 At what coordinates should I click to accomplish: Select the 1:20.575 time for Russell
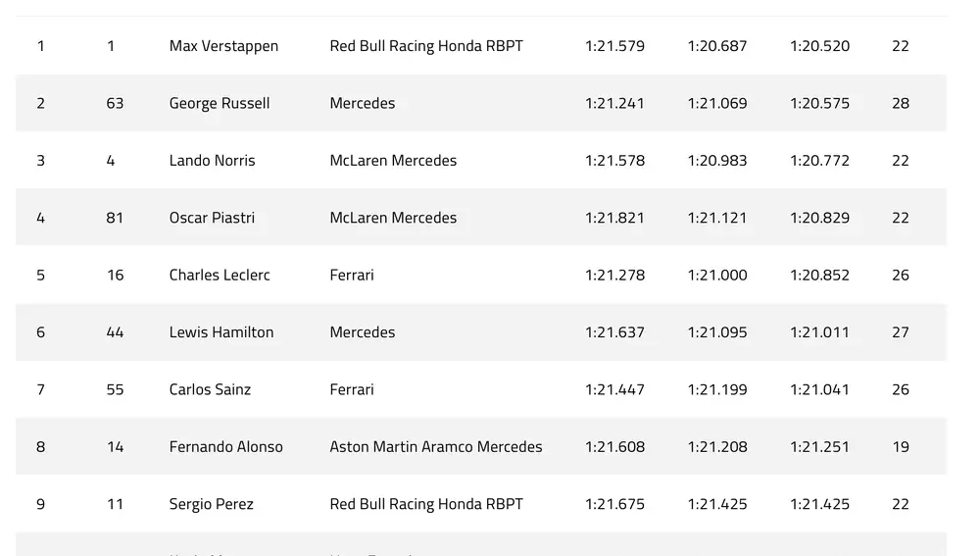click(819, 103)
